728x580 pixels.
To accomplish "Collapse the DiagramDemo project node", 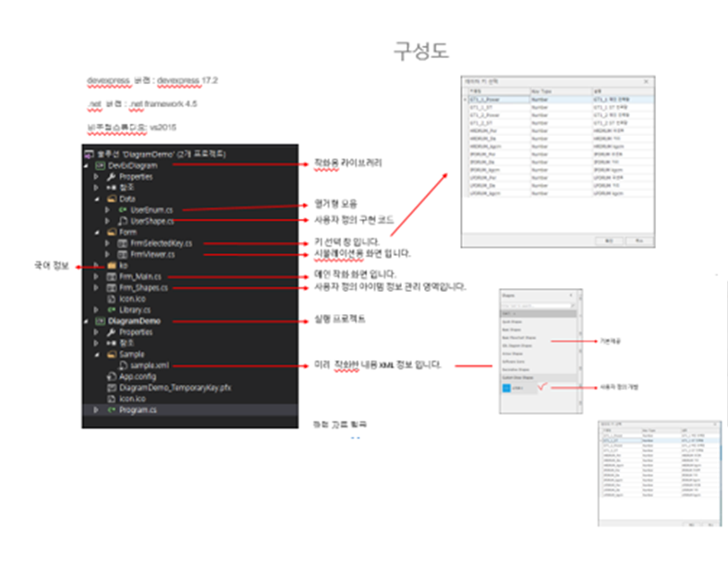I will point(87,321).
